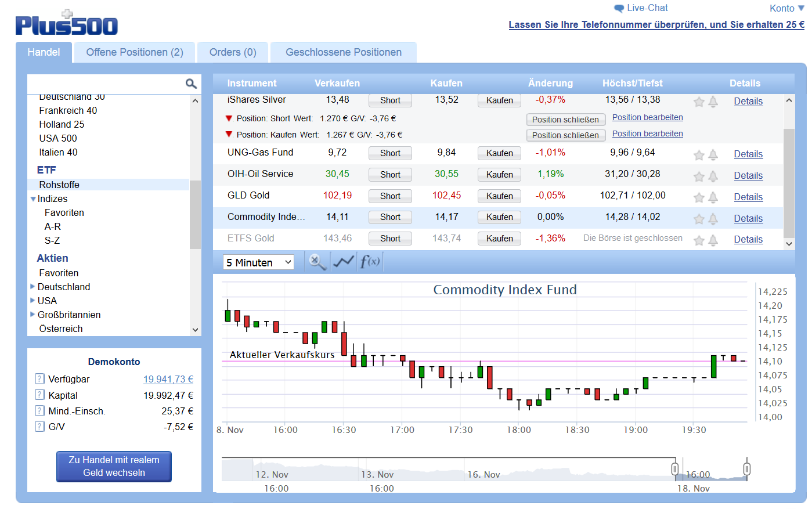The height and width of the screenshot is (509, 812).
Task: Open the Orders (0) tab
Action: pyautogui.click(x=233, y=52)
